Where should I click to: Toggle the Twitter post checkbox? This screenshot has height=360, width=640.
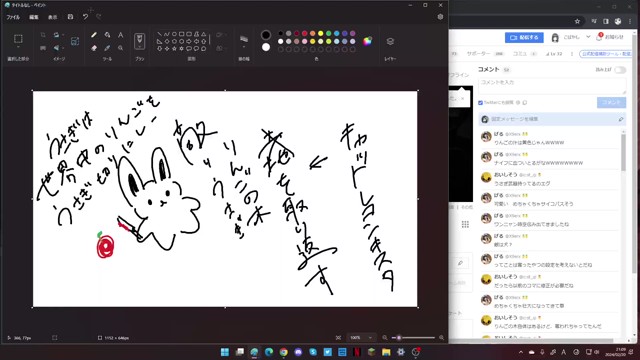pos(480,103)
